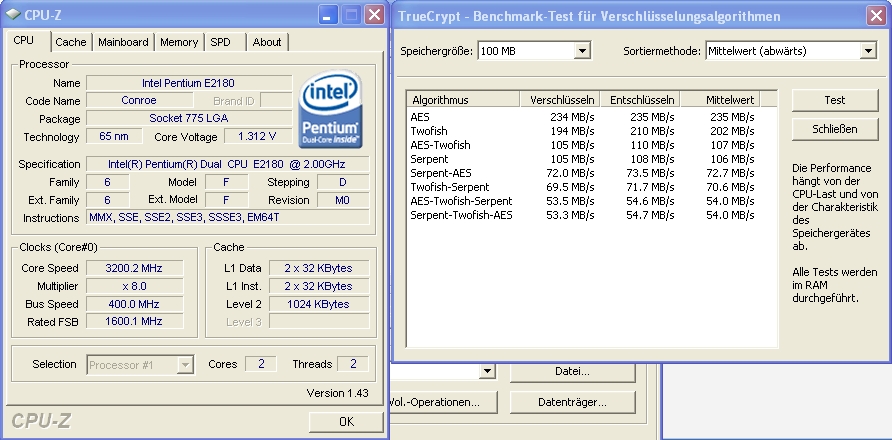Click the Bus Speed value 400.0 MHz
Screen dimensions: 892x440
(135, 304)
